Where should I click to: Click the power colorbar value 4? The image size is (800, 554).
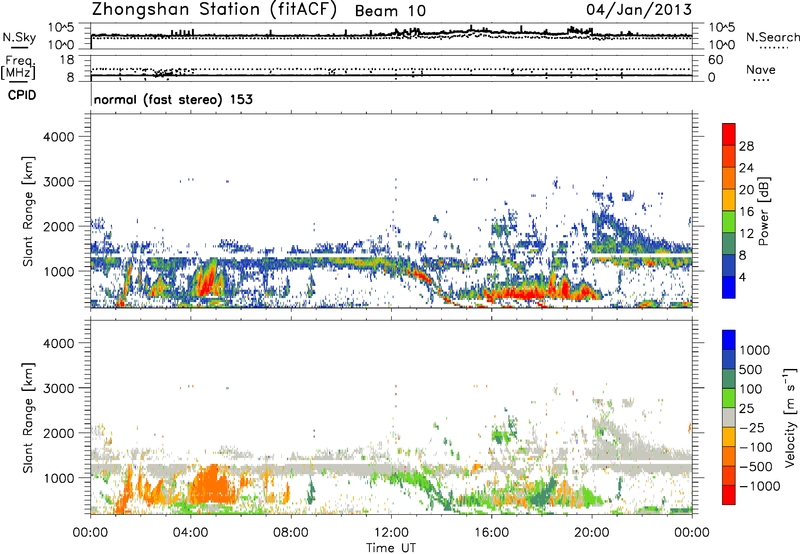point(743,277)
